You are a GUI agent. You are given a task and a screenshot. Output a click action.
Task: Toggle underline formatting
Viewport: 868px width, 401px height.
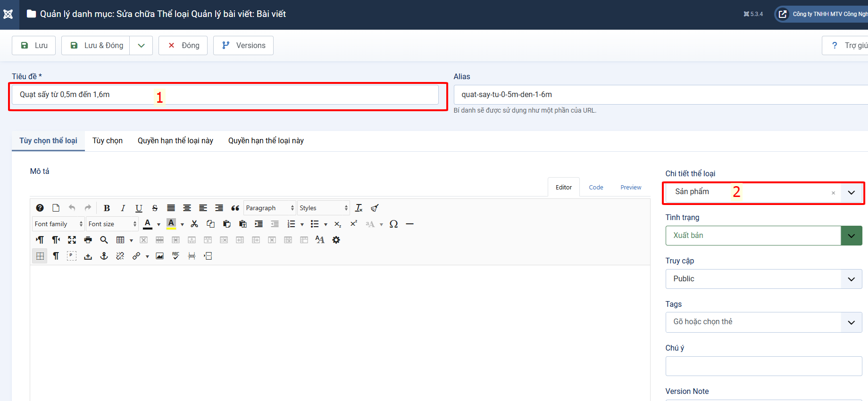click(x=139, y=208)
